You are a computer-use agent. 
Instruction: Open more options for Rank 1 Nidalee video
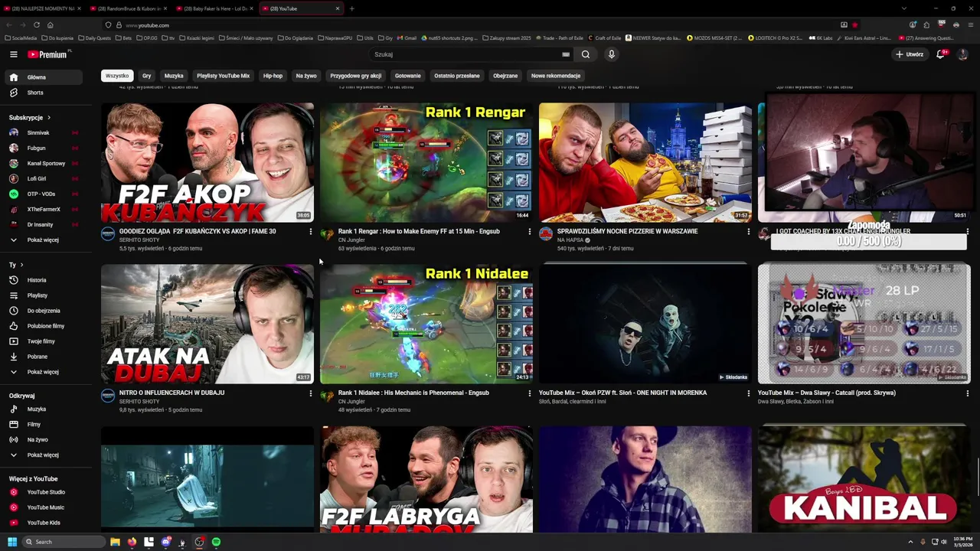click(529, 393)
